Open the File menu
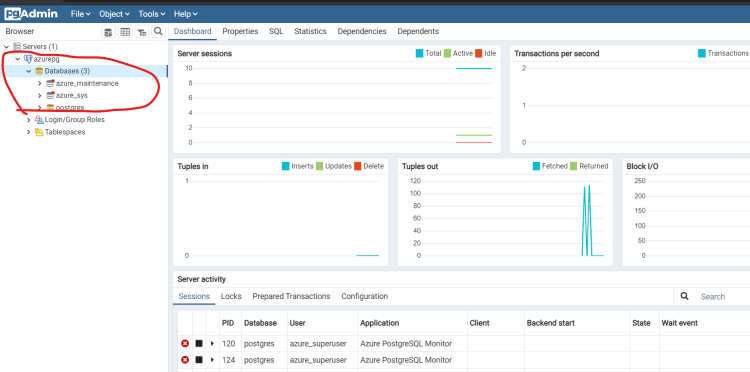The width and height of the screenshot is (750, 372). (x=80, y=14)
